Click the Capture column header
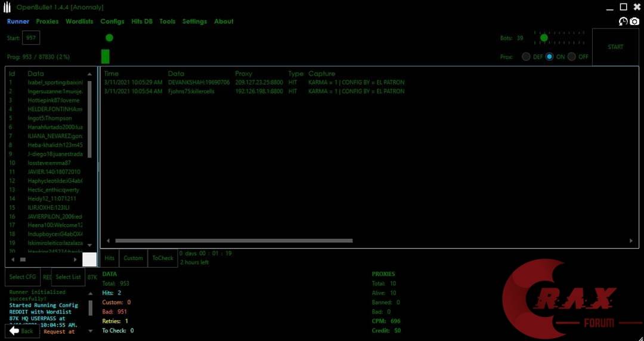 coord(322,73)
